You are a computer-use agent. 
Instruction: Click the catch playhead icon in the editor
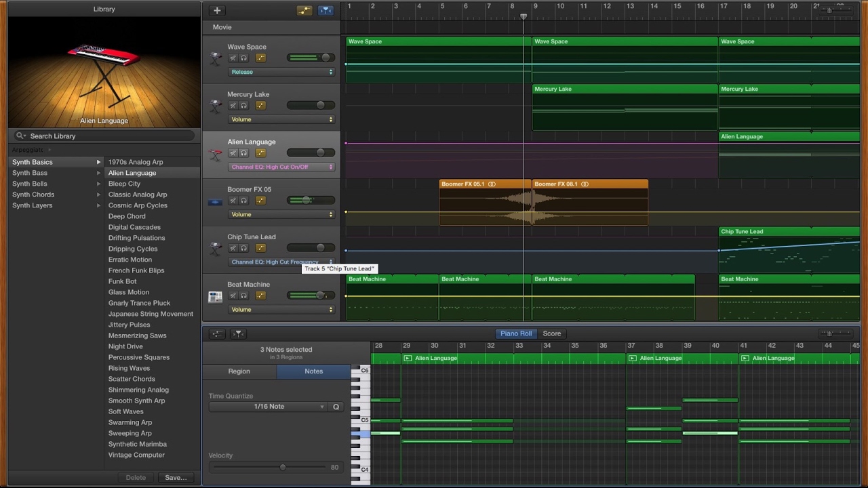pyautogui.click(x=238, y=333)
